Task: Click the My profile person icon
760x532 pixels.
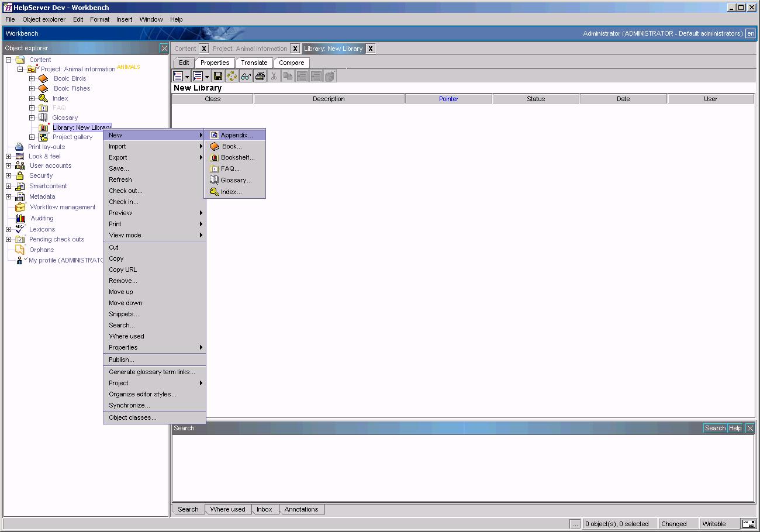Action: [x=20, y=260]
